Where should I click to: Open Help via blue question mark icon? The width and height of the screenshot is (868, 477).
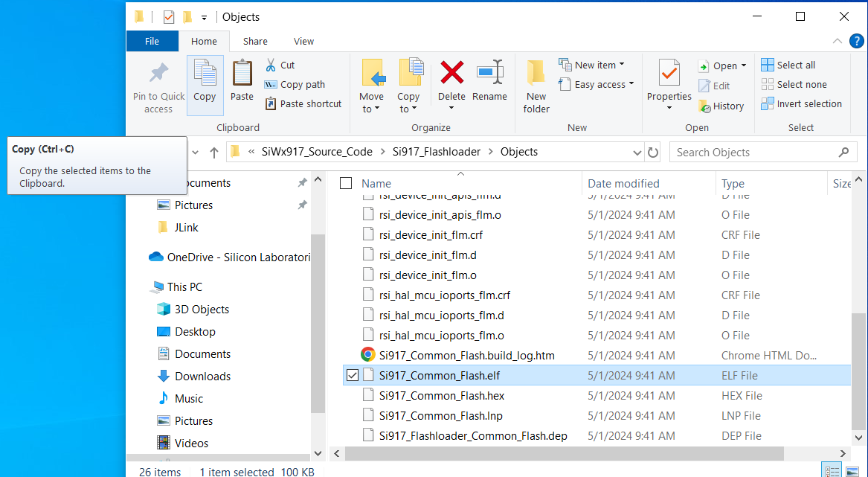coord(856,41)
